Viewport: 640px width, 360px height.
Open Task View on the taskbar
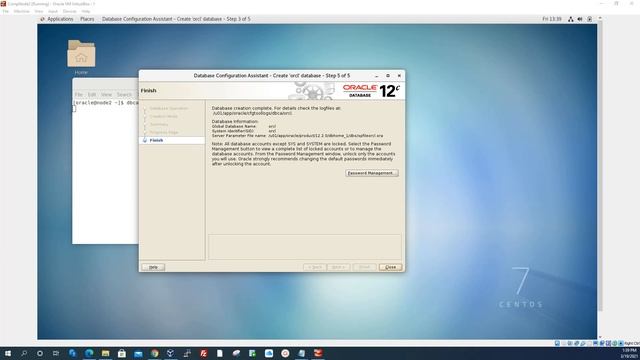(x=56, y=353)
